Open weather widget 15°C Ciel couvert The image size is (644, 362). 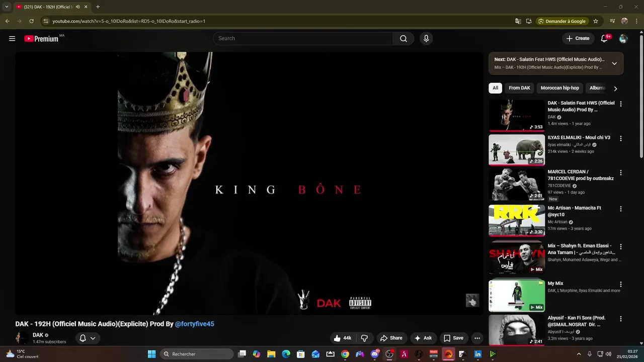[21, 354]
